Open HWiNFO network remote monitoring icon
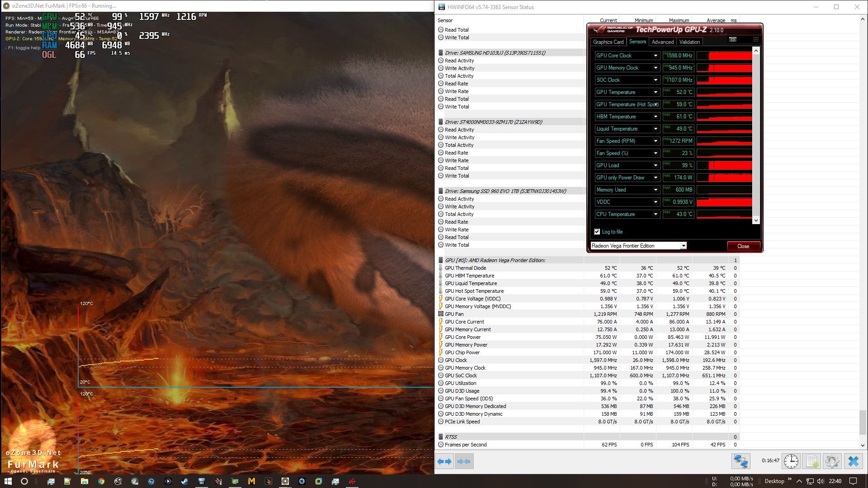 (x=741, y=461)
